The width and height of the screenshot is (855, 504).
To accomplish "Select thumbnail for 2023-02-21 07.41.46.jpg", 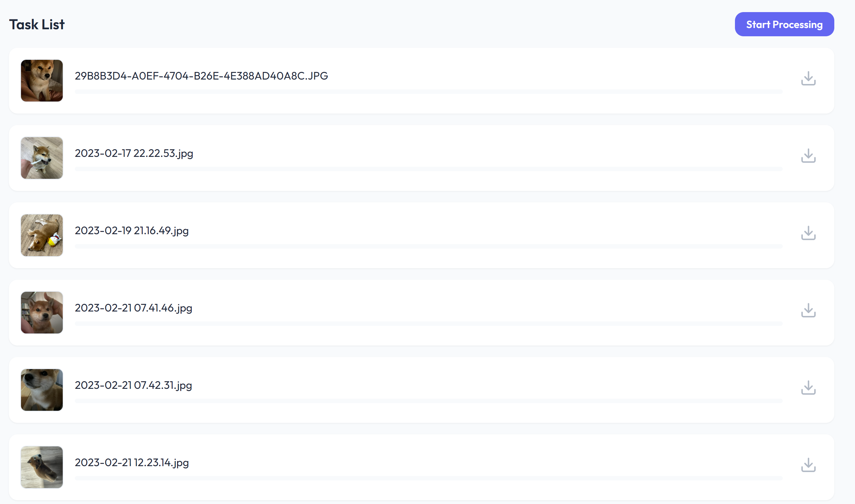I will coord(42,312).
